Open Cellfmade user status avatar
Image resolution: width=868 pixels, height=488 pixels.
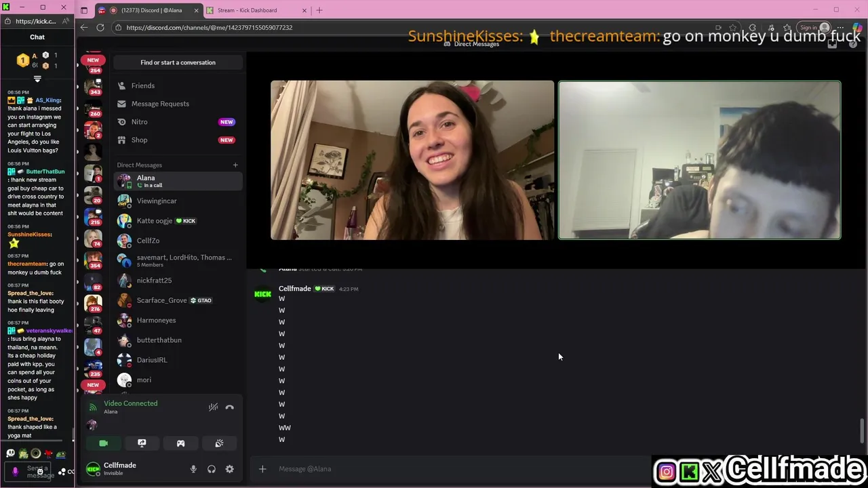[x=94, y=469]
